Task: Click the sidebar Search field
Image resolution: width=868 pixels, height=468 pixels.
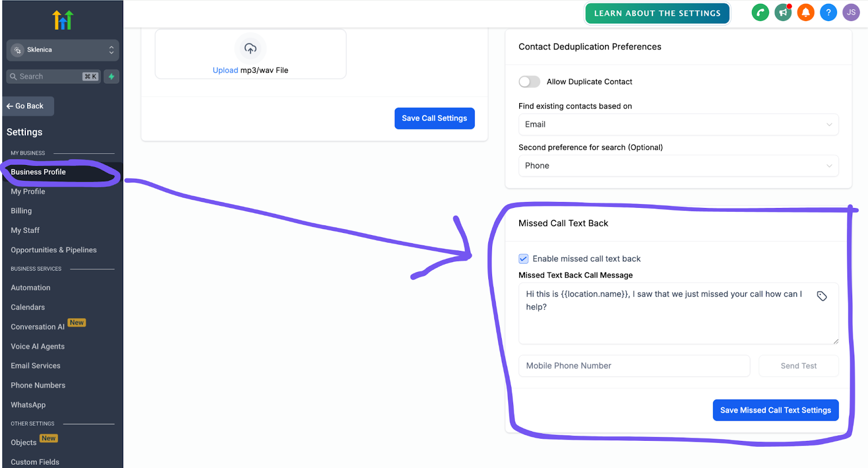Action: pyautogui.click(x=54, y=77)
